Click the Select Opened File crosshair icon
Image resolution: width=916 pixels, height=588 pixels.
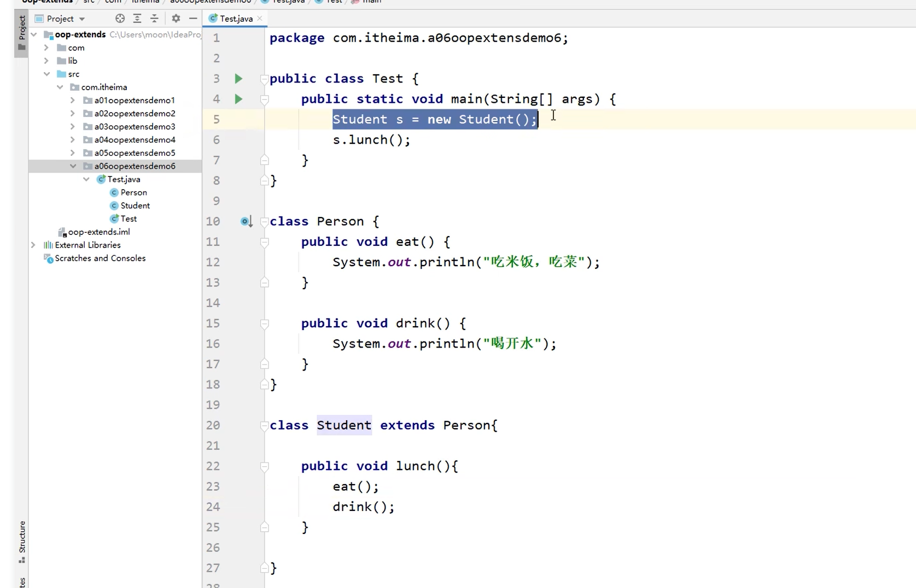point(120,18)
